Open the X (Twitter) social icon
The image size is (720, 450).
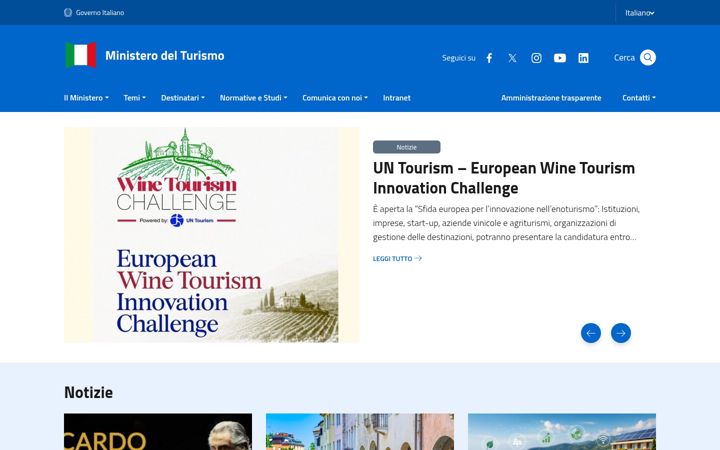512,58
